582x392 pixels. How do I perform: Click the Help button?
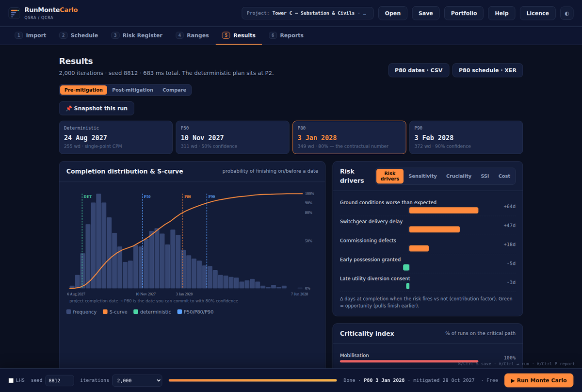501,13
